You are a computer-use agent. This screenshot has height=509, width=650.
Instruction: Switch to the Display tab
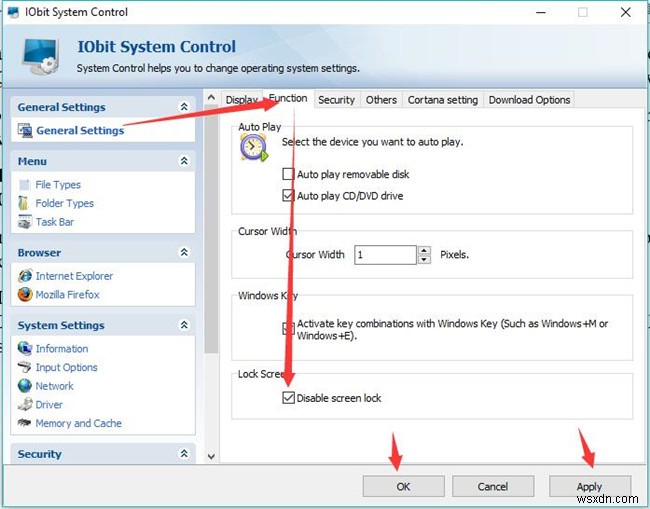click(x=242, y=100)
